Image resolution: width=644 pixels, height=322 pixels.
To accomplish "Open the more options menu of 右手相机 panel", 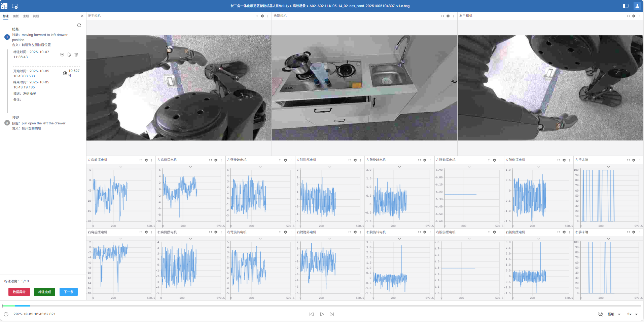I will pos(639,16).
